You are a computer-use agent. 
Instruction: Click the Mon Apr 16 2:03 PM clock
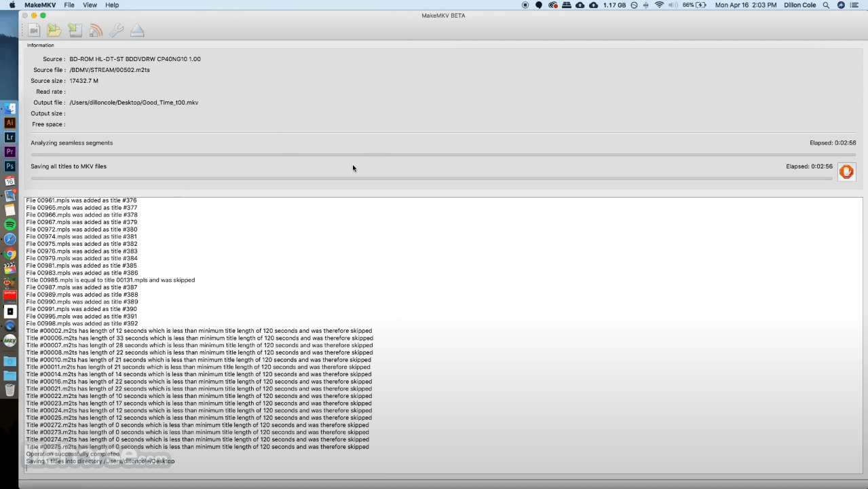(746, 5)
